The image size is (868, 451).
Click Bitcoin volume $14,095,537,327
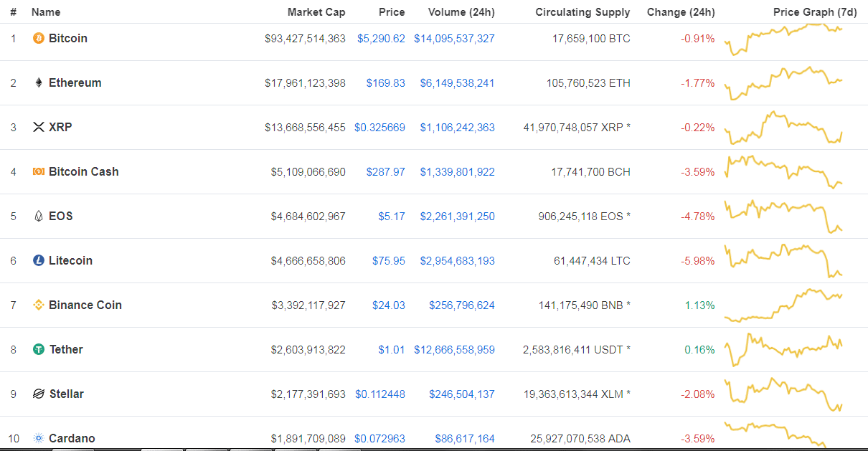[454, 38]
